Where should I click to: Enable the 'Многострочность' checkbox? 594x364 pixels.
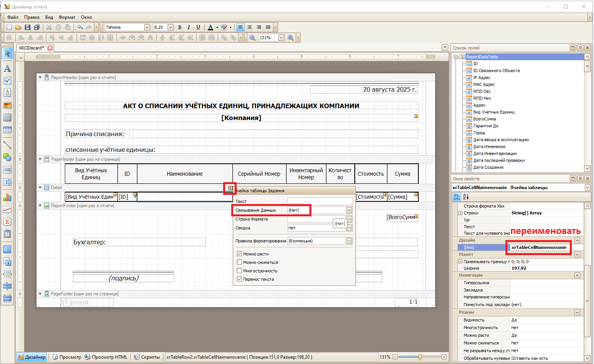tap(239, 271)
